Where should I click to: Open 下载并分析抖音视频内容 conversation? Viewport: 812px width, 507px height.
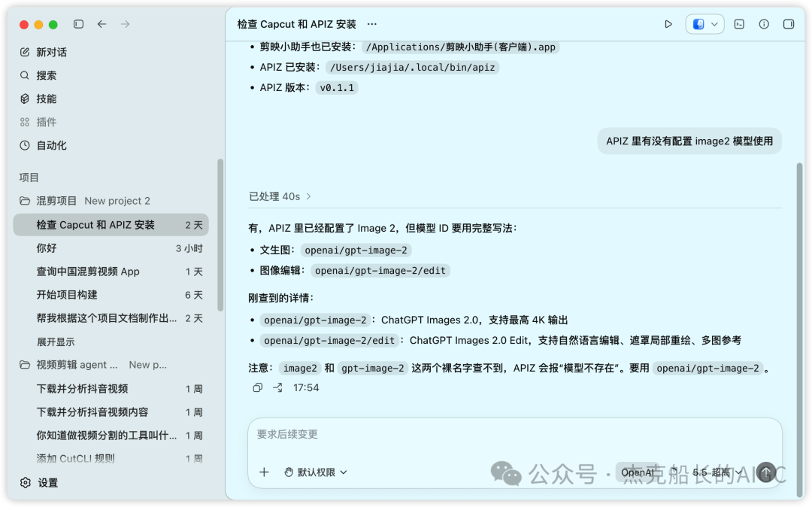coord(111,411)
